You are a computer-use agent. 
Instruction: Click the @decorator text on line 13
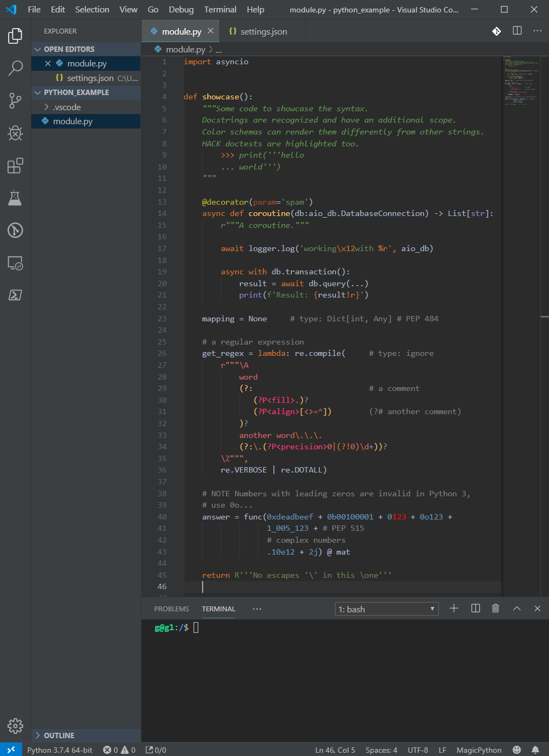225,202
